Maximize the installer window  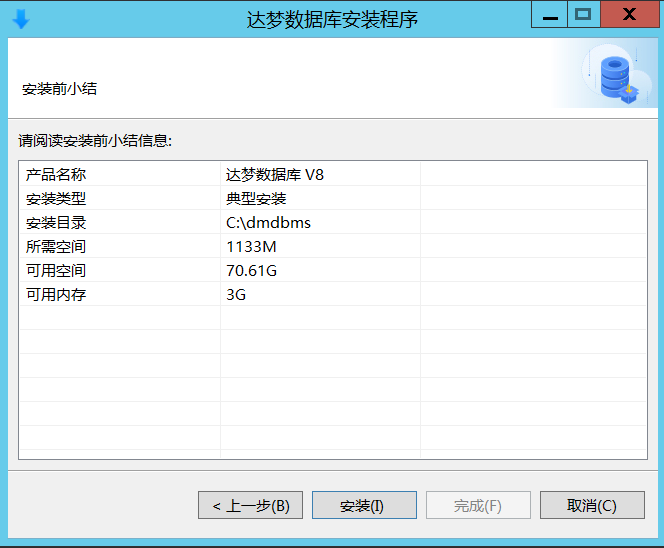point(584,14)
